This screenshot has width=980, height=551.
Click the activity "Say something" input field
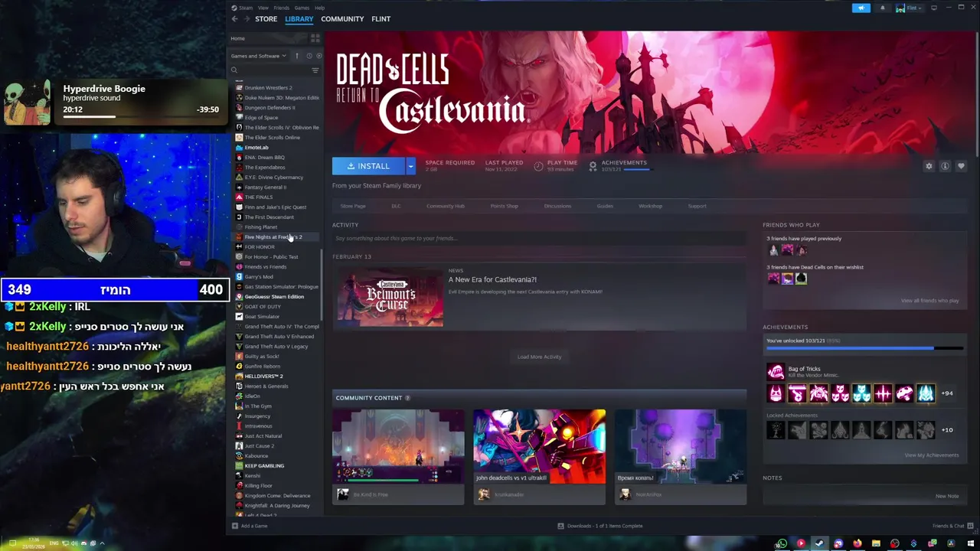538,238
